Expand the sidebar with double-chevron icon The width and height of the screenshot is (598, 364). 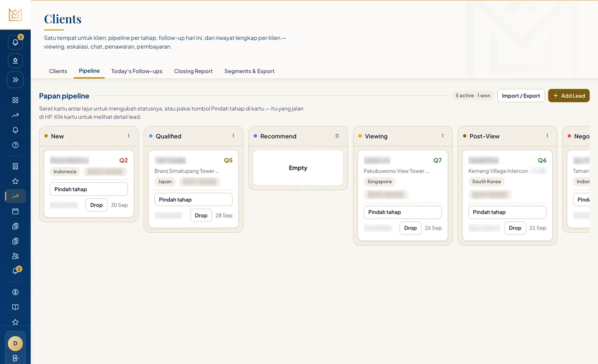pyautogui.click(x=15, y=79)
